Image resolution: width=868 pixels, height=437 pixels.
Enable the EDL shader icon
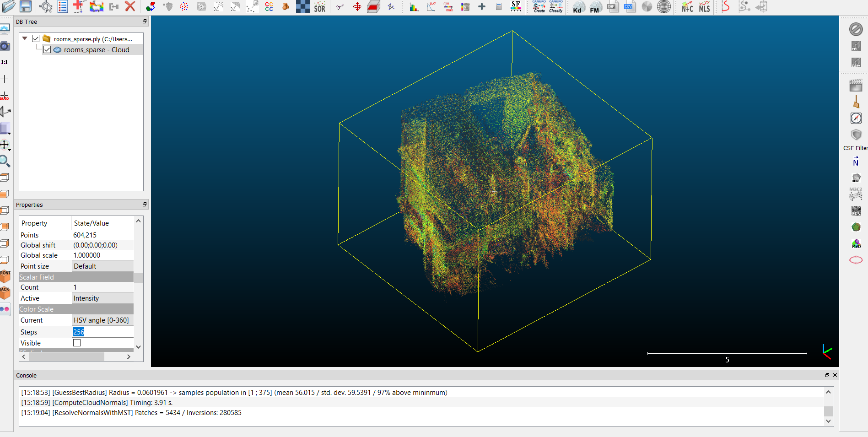click(x=856, y=46)
